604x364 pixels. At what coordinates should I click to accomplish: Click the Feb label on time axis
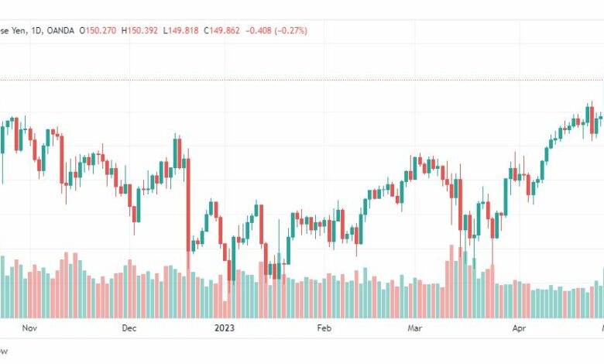point(324,328)
